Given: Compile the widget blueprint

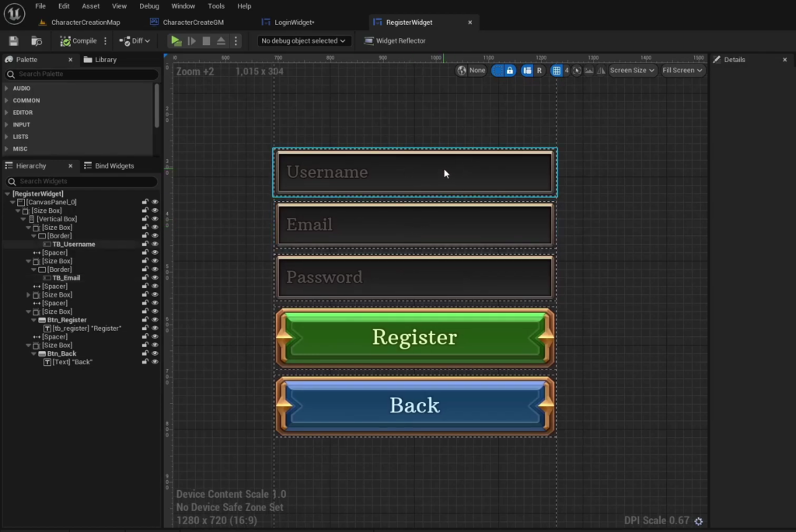Looking at the screenshot, I should pos(79,41).
